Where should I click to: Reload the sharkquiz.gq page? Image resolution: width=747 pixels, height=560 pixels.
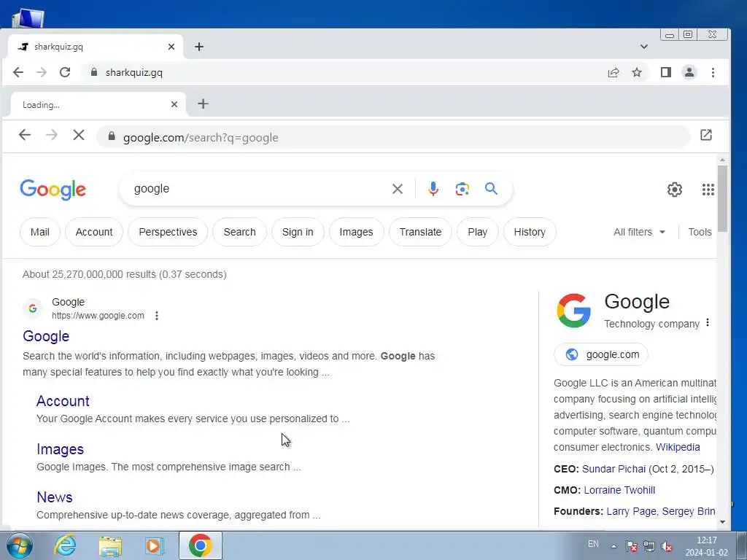pyautogui.click(x=65, y=72)
